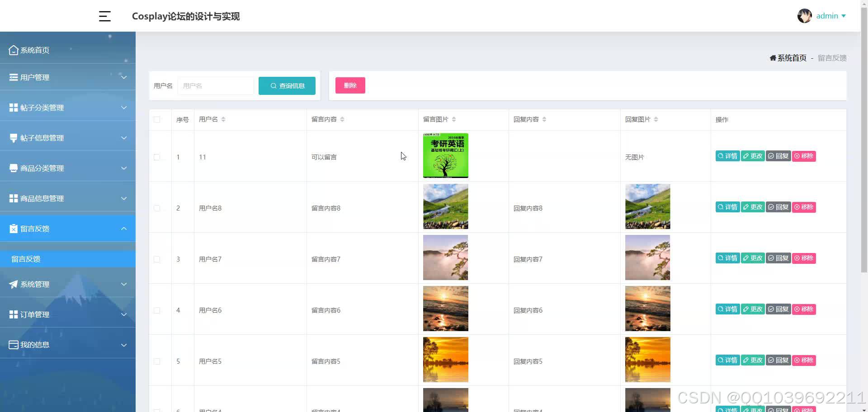Click 回复 for 用户名8 row
868x412 pixels.
(x=778, y=207)
